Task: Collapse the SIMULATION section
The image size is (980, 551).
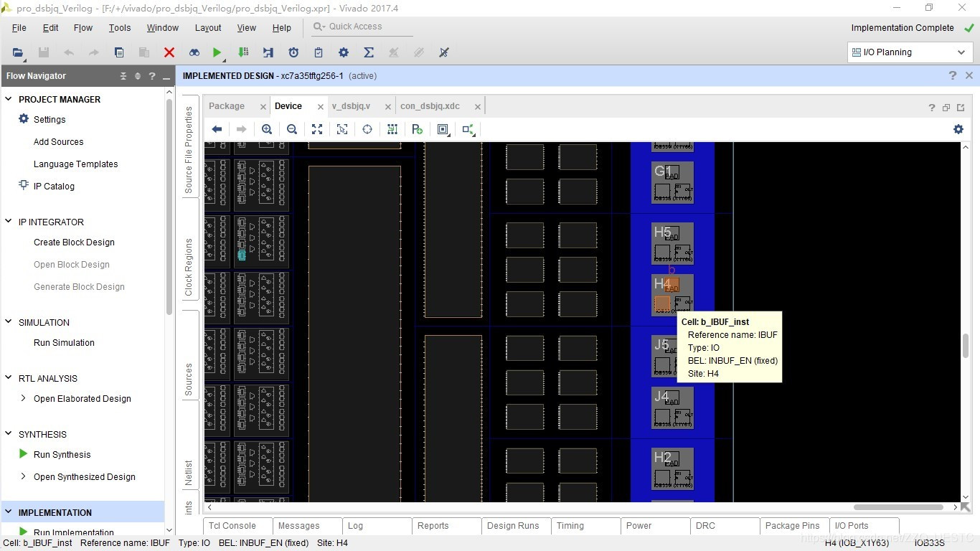Action: [9, 322]
